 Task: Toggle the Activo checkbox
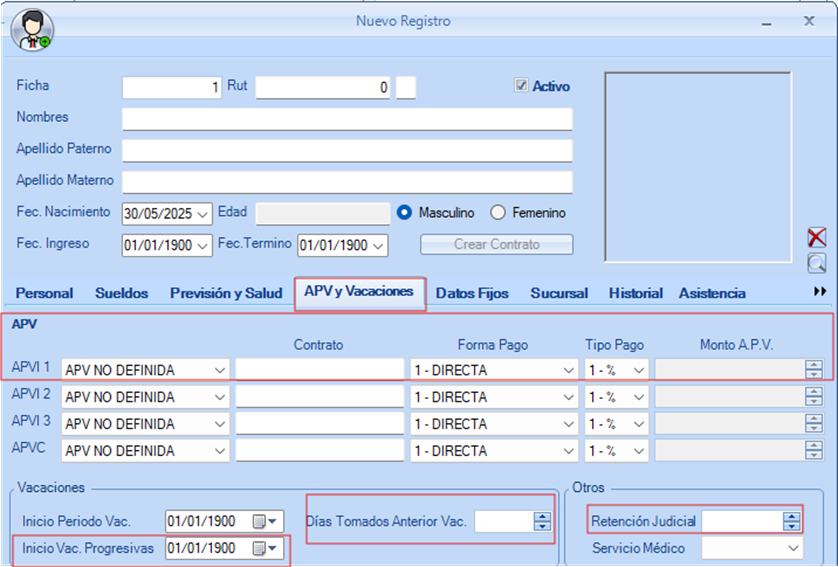(521, 86)
